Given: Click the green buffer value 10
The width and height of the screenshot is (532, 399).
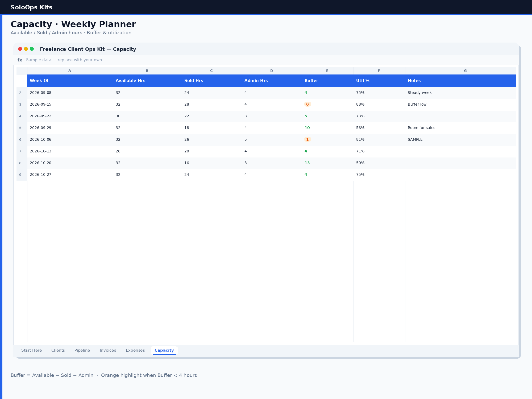Looking at the screenshot, I should pyautogui.click(x=307, y=128).
